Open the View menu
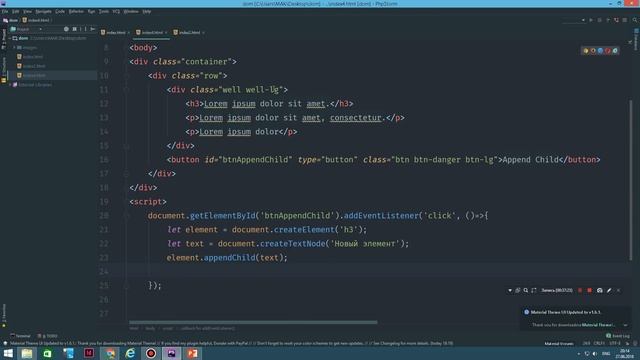This screenshot has height=360, width=640. 27,11
